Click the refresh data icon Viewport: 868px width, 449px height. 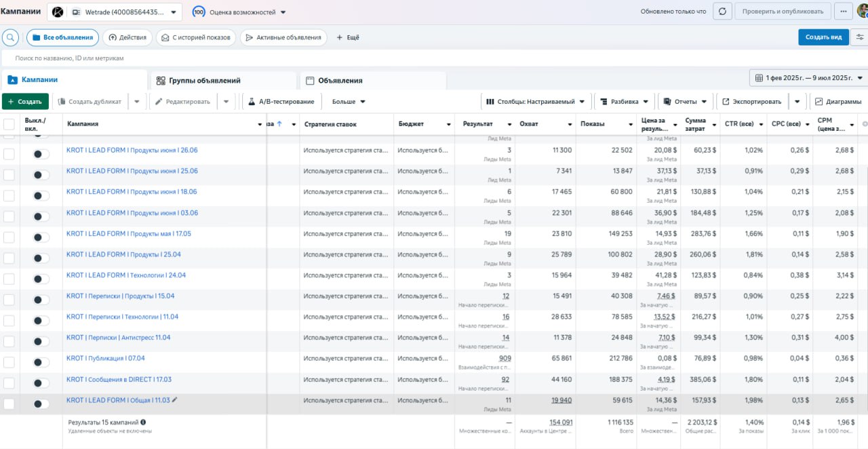(x=722, y=12)
